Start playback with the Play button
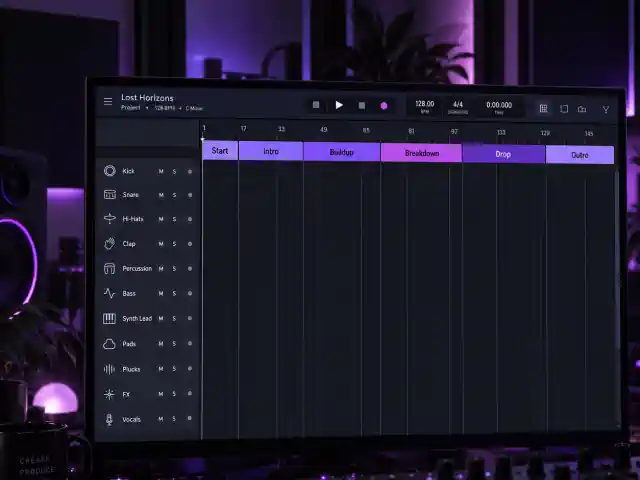Image resolution: width=640 pixels, height=480 pixels. [339, 105]
